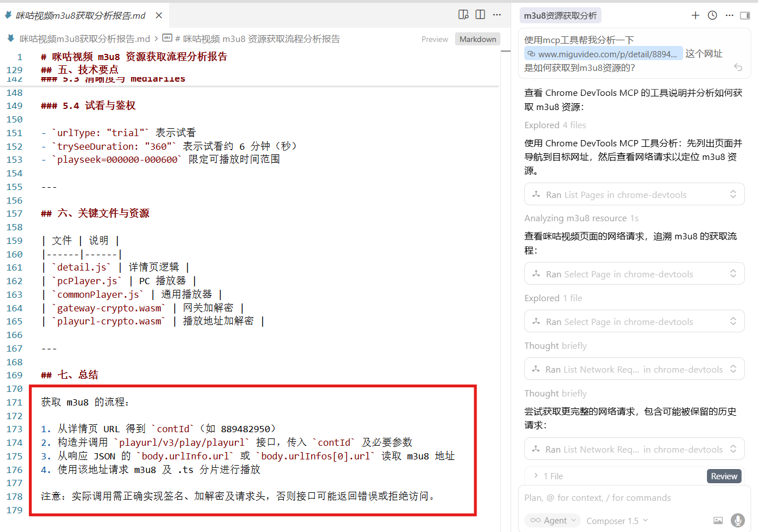Switch to Markdown source mode
Screen dimensions: 758x532
coord(478,39)
